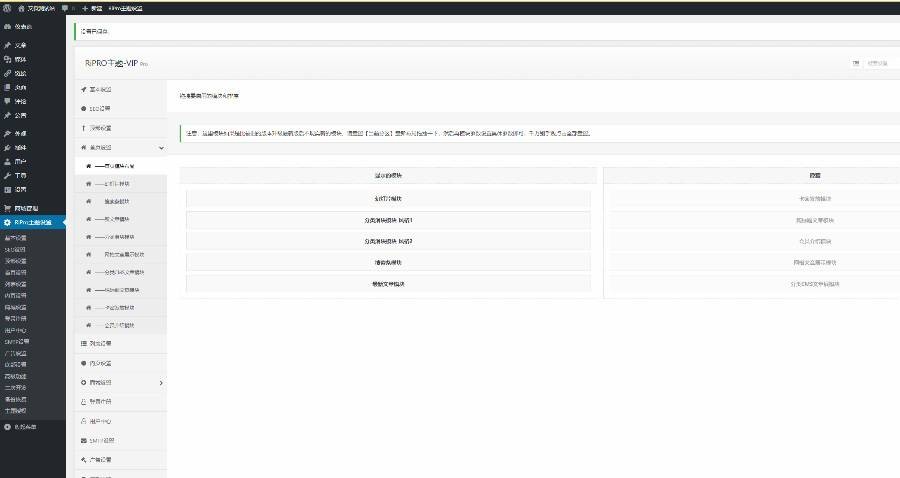Click the WordPress logo in admin bar
900x478 pixels.
point(7,7)
